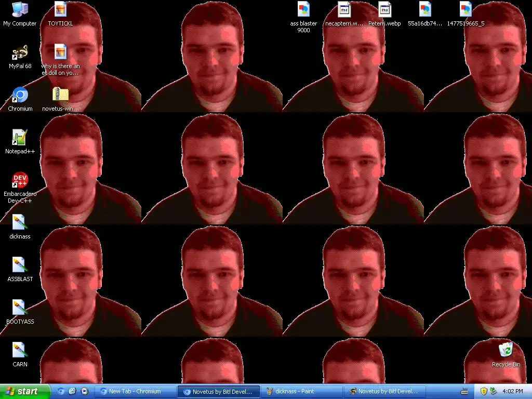Switch to dicknass - Paint taskbar button
This screenshot has height=399, width=532.
pyautogui.click(x=302, y=392)
